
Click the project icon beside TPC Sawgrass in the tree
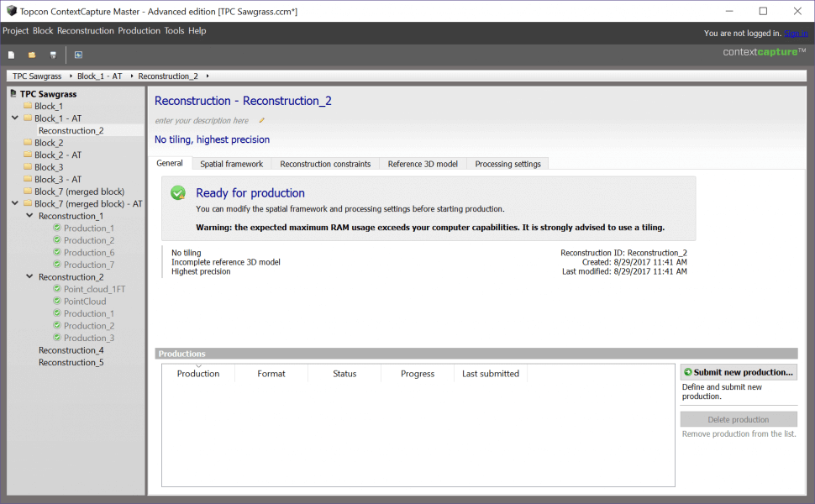13,93
